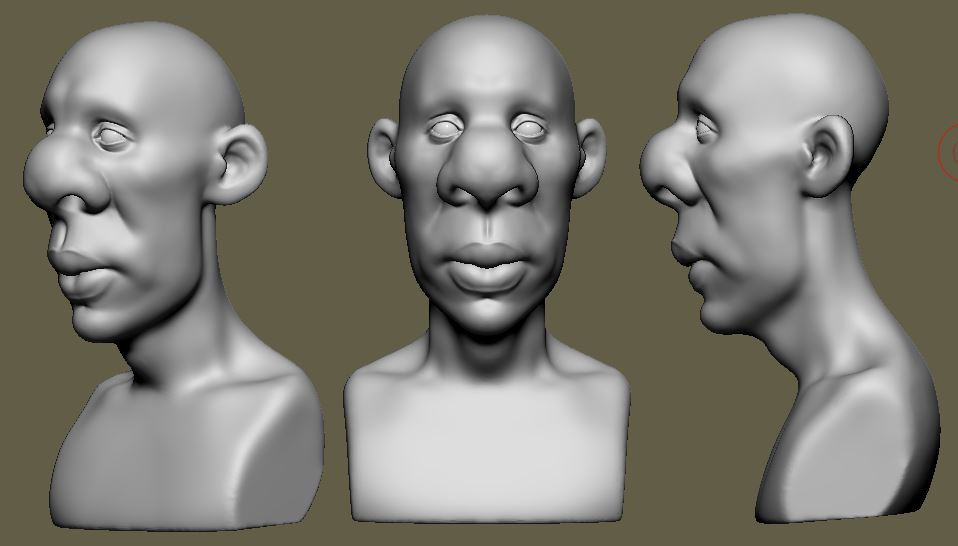This screenshot has height=546, width=958.
Task: Select the bulbous nose on the three-quarter bust
Action: click(65, 174)
